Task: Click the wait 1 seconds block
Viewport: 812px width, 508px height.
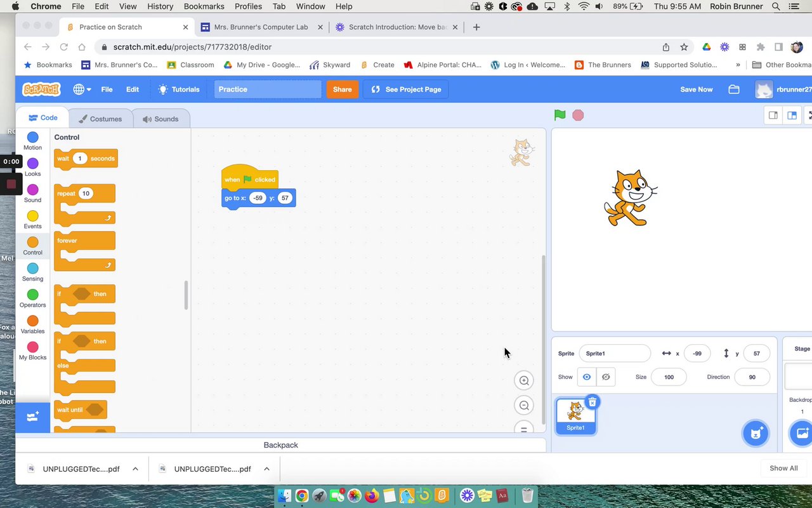Action: pyautogui.click(x=86, y=159)
